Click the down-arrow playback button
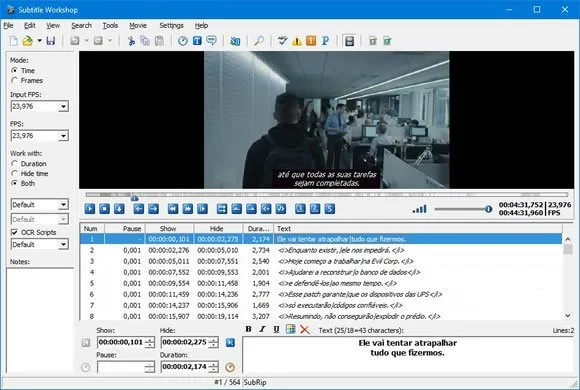The width and height of the screenshot is (580, 390). pos(119,209)
